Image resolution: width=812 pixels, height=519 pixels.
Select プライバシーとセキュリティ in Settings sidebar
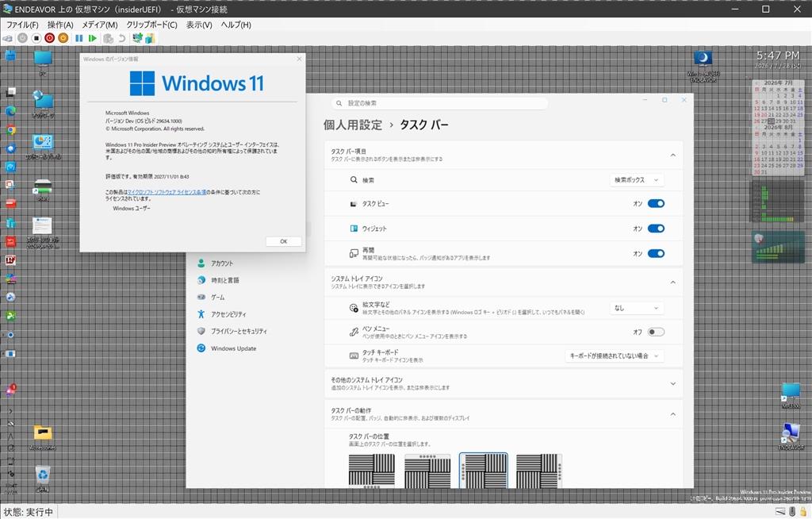[232, 331]
